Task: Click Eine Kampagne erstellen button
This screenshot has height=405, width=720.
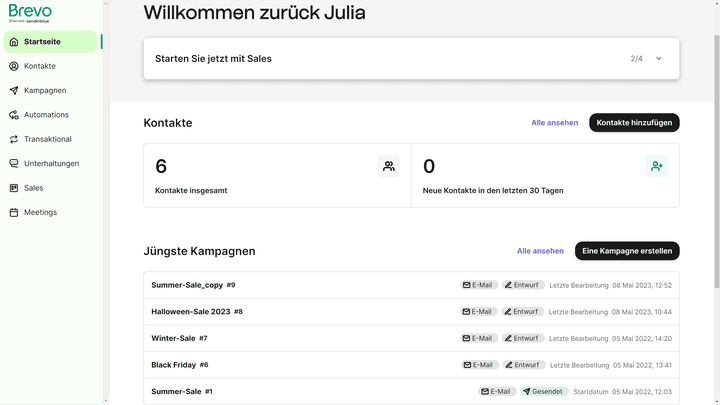Action: tap(627, 251)
